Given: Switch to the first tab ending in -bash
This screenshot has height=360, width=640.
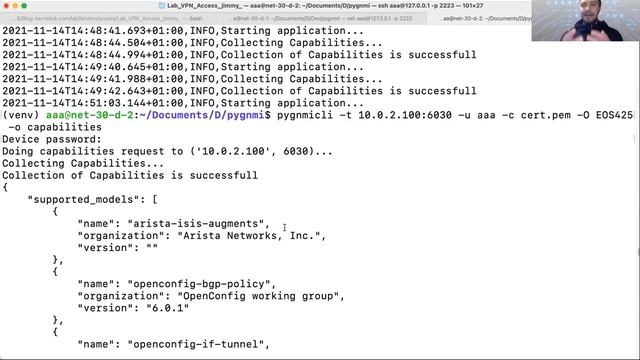Looking at the screenshot, I should (107, 18).
